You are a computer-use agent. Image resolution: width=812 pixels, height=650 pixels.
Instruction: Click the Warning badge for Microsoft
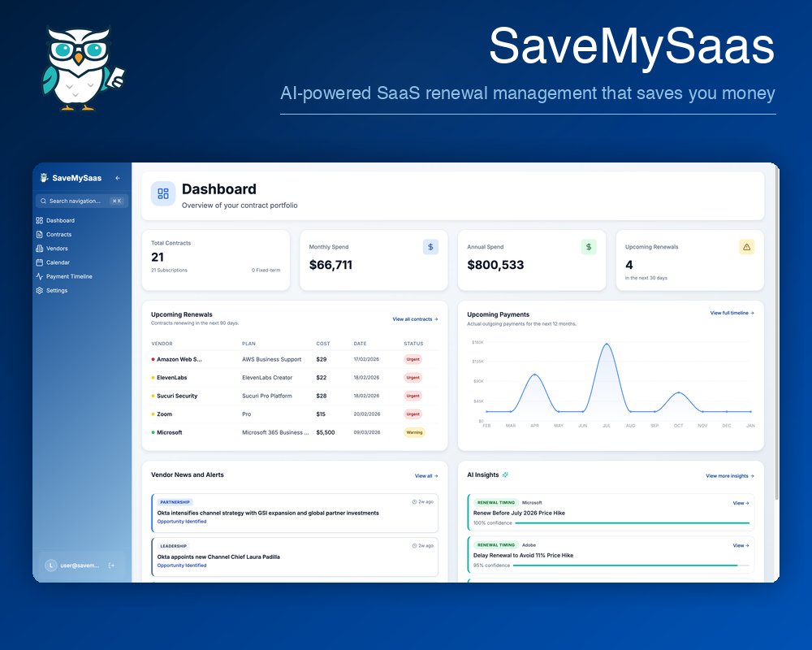point(414,432)
